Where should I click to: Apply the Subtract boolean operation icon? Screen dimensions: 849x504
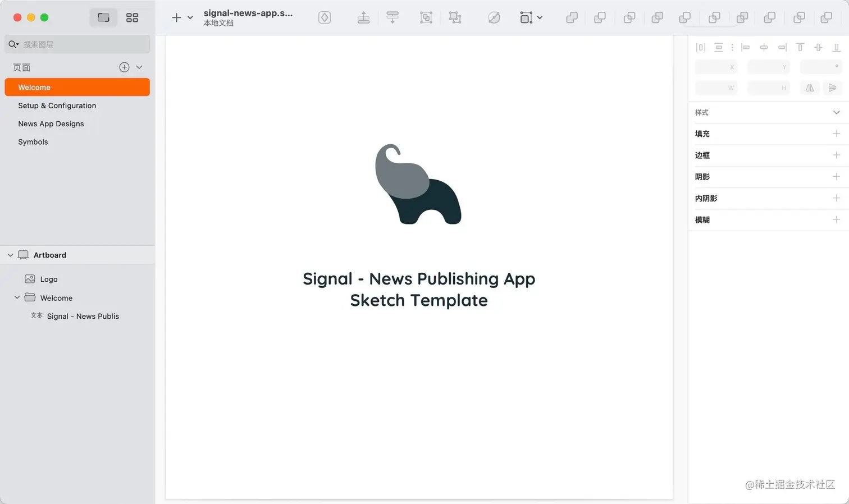coord(600,18)
